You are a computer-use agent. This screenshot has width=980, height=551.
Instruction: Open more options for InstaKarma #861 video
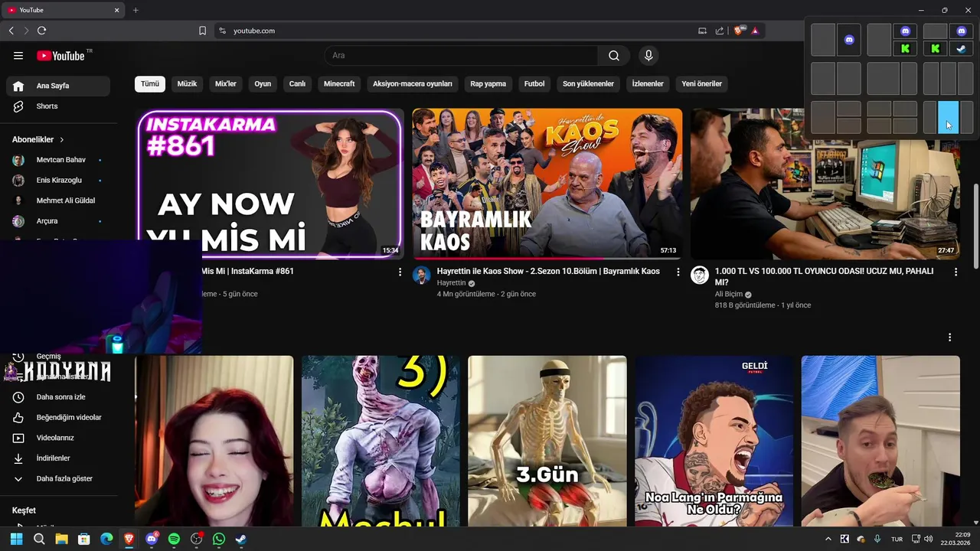point(400,272)
